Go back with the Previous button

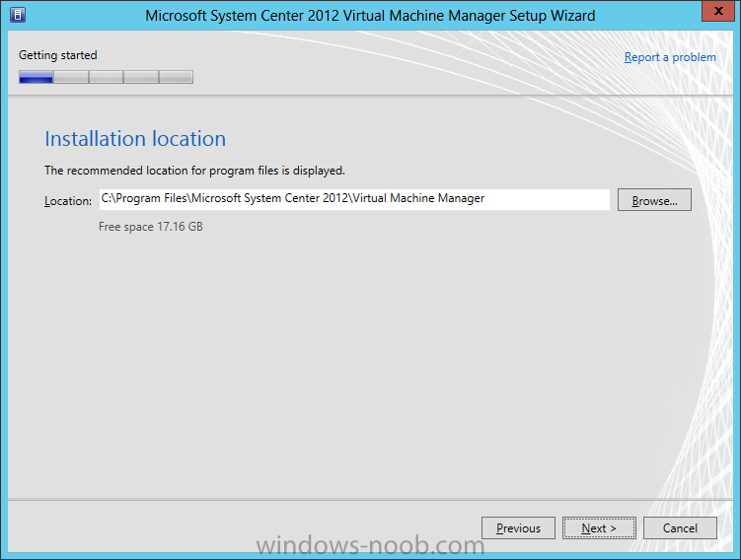[518, 527]
